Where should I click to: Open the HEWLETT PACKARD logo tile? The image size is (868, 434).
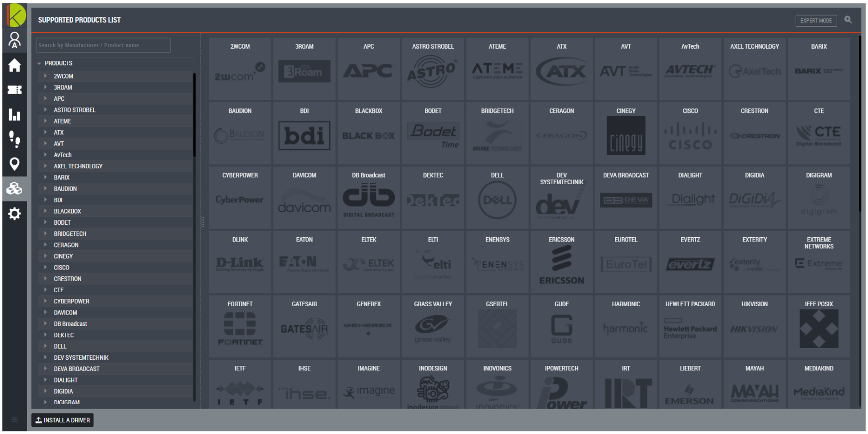(690, 326)
